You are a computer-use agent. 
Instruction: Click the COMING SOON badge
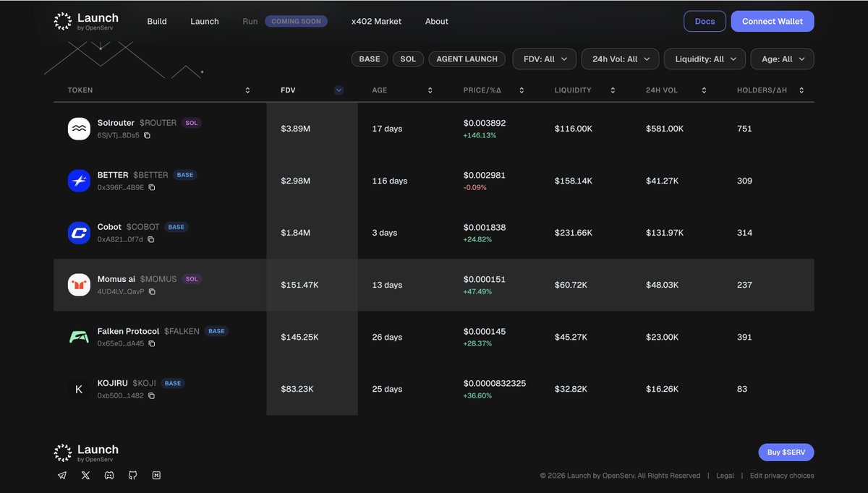pyautogui.click(x=296, y=22)
